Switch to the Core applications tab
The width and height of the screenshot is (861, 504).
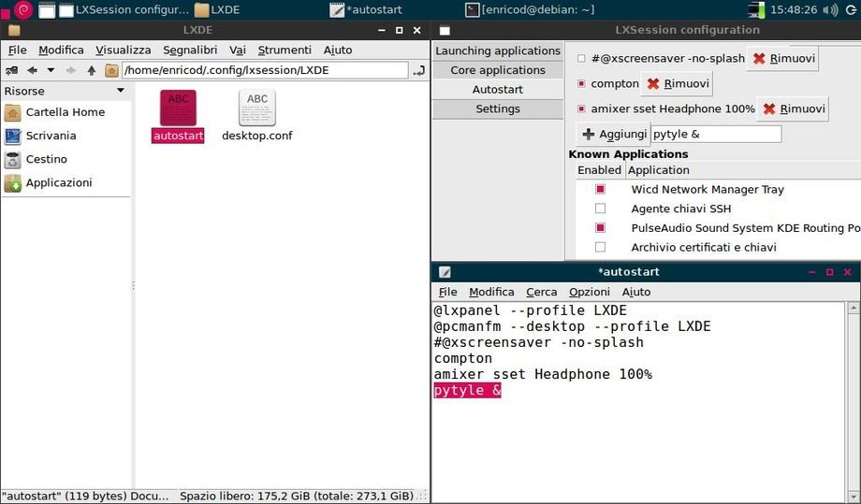[x=497, y=70]
